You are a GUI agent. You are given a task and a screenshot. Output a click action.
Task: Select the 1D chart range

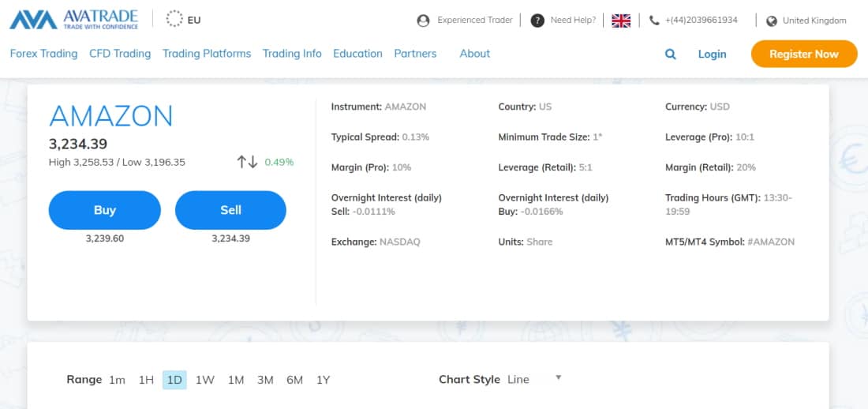[x=174, y=381]
